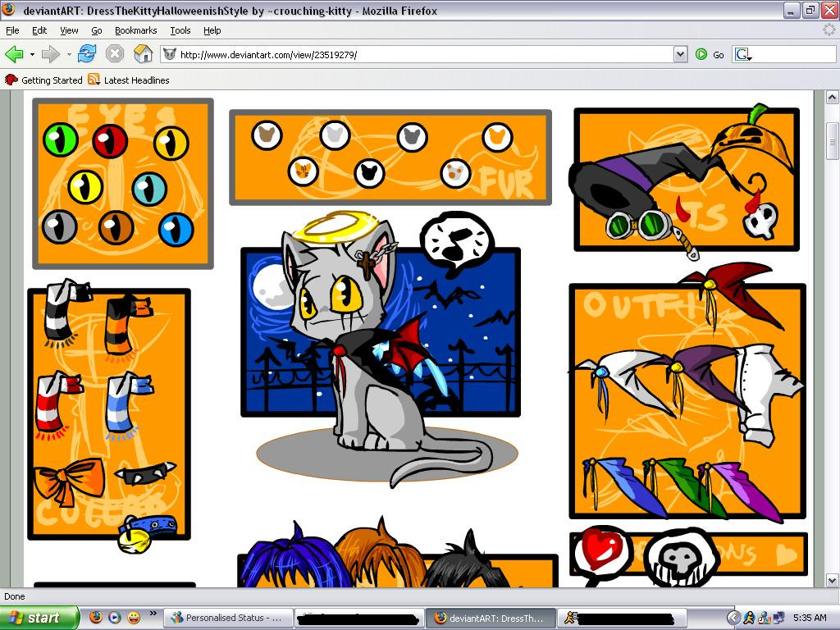Screen dimensions: 840x630
Task: Select the green cat eye color
Action: click(x=61, y=139)
